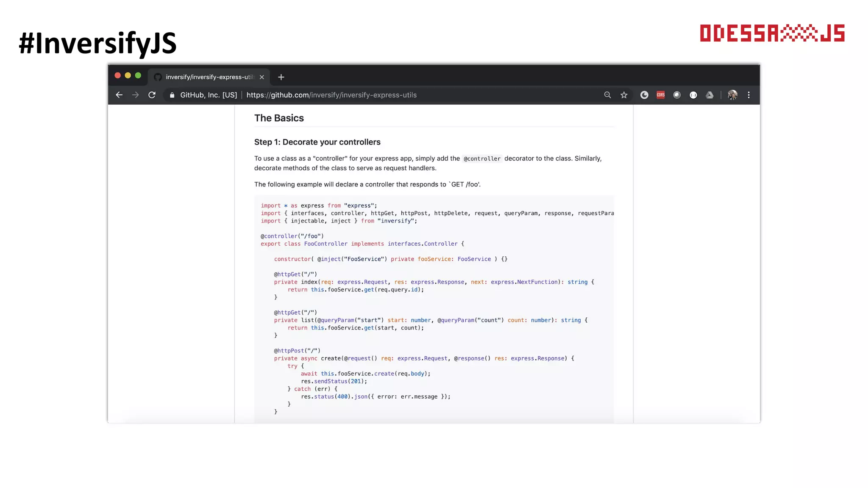This screenshot has width=868, height=488.
Task: Open the Google Drive extension icon
Action: coord(709,95)
